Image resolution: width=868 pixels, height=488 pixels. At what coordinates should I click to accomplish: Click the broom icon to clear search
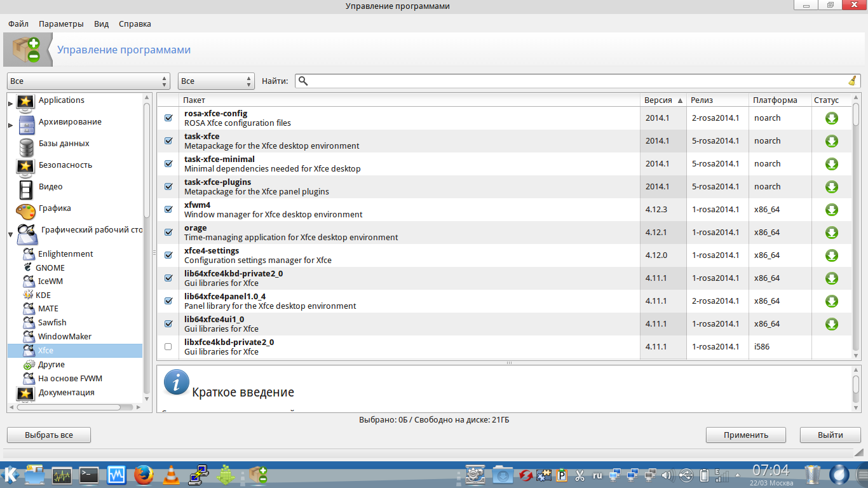click(x=852, y=81)
